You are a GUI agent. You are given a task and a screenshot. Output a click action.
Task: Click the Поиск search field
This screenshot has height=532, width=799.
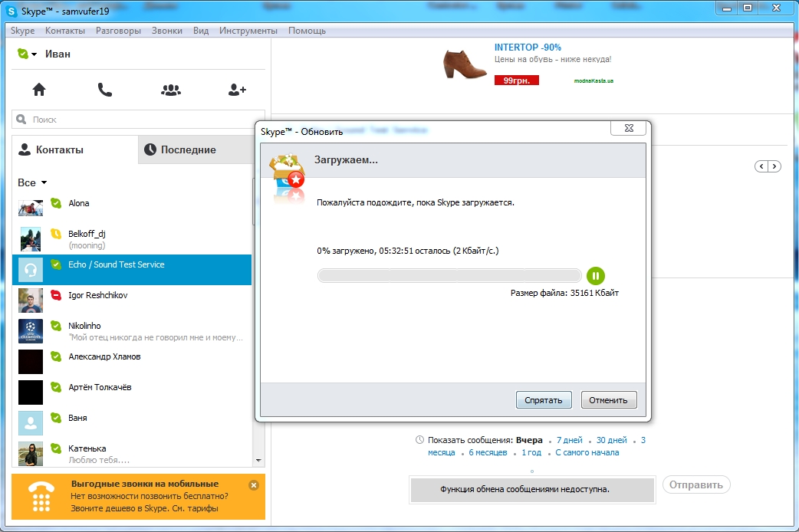coord(138,120)
